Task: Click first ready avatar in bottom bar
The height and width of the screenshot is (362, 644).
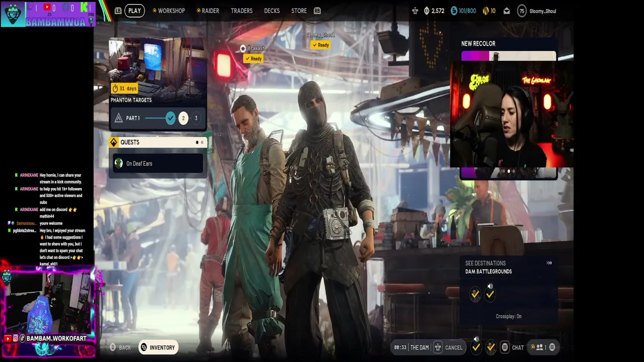Action: tap(476, 347)
